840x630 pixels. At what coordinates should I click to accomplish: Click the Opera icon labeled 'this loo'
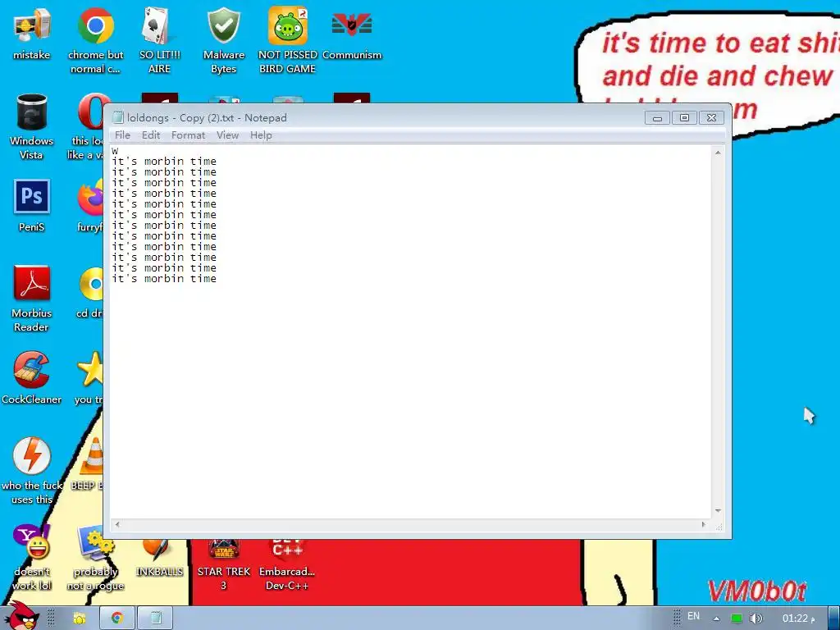coord(89,126)
